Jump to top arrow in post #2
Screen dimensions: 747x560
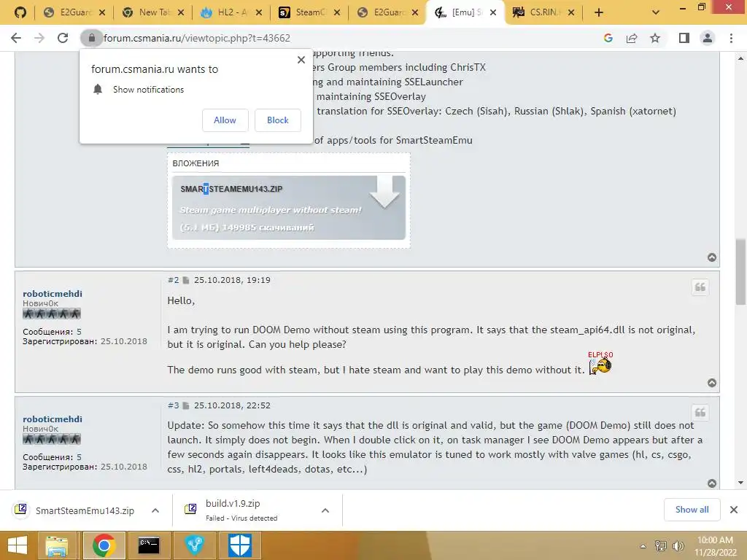tap(712, 383)
